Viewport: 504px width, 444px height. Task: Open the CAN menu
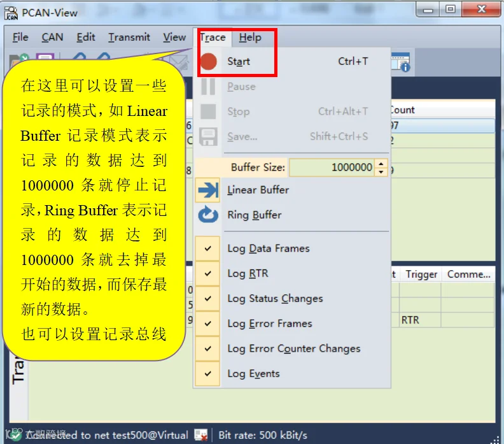click(52, 38)
